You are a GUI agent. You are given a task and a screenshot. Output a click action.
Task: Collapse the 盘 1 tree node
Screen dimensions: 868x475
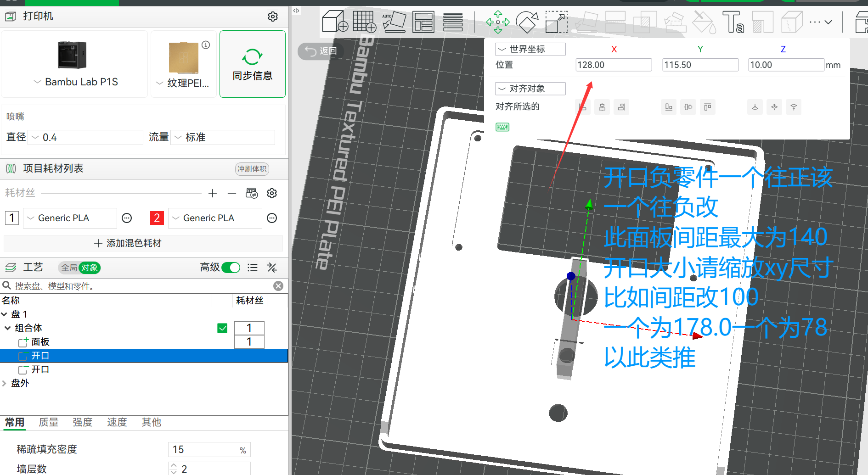[4, 314]
